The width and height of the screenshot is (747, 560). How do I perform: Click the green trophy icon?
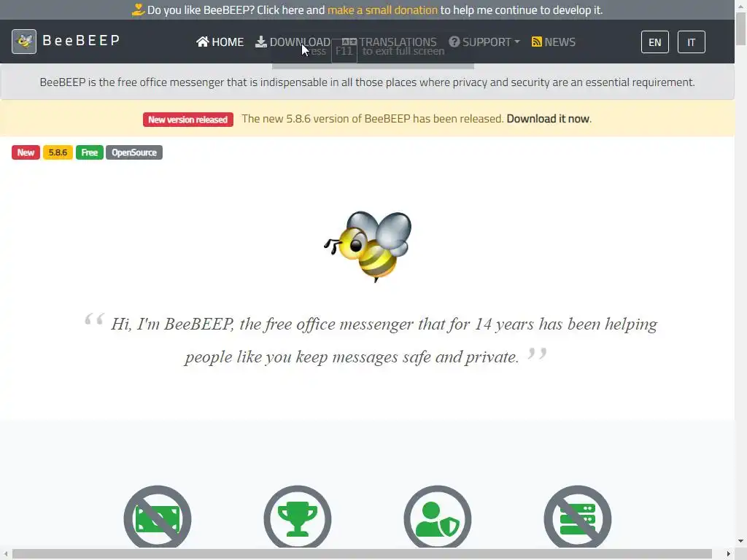tap(298, 518)
